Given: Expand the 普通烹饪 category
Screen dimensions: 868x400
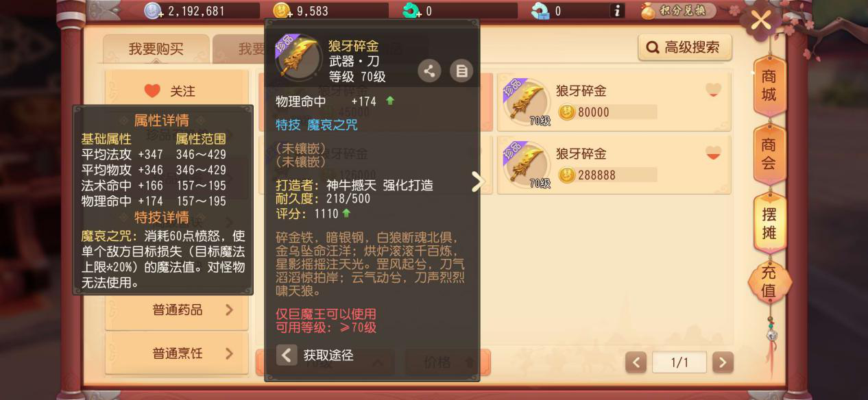Looking at the screenshot, I should (x=177, y=353).
